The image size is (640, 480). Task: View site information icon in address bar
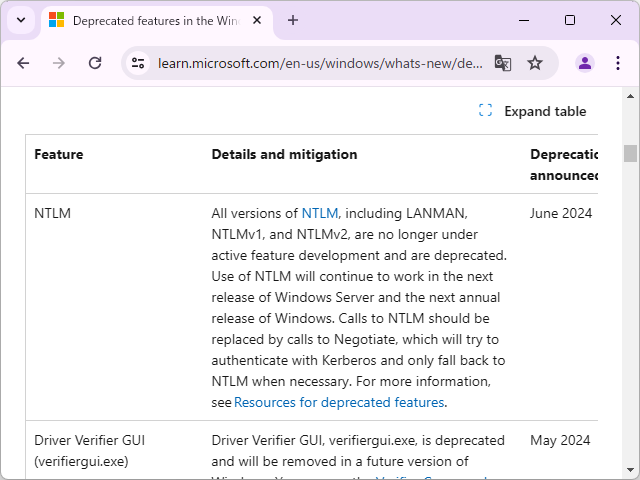[x=140, y=63]
